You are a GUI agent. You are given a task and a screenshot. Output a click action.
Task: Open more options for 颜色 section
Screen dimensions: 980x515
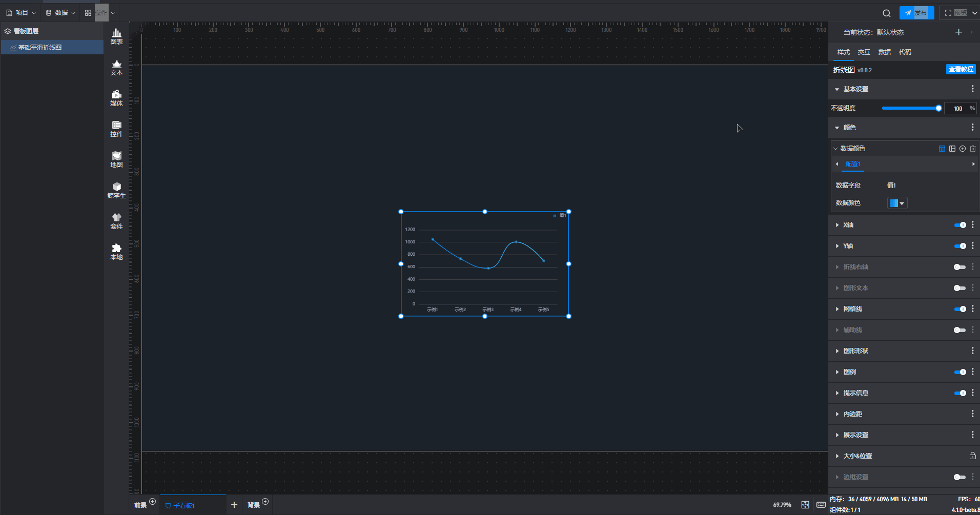point(972,127)
